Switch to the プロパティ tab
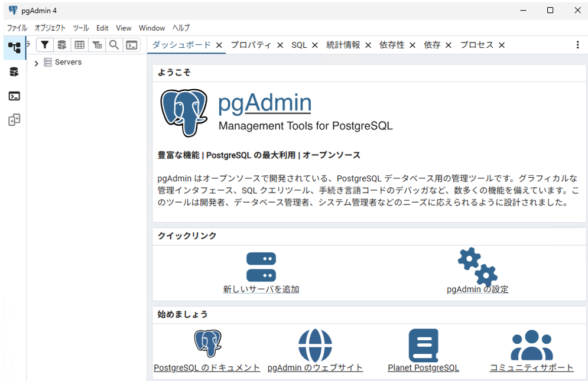Image resolution: width=588 pixels, height=381 pixels. pos(251,45)
